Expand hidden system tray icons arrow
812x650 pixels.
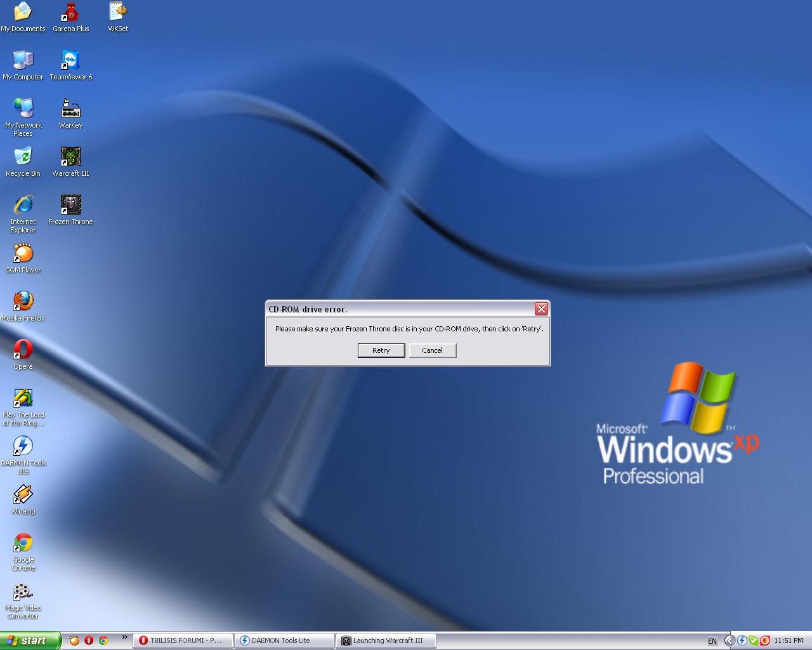[729, 640]
